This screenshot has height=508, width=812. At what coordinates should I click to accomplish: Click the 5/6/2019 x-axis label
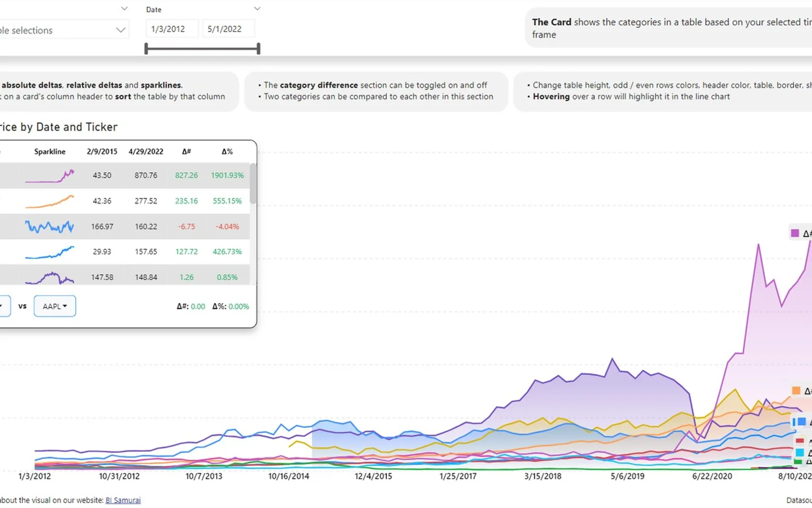point(627,476)
